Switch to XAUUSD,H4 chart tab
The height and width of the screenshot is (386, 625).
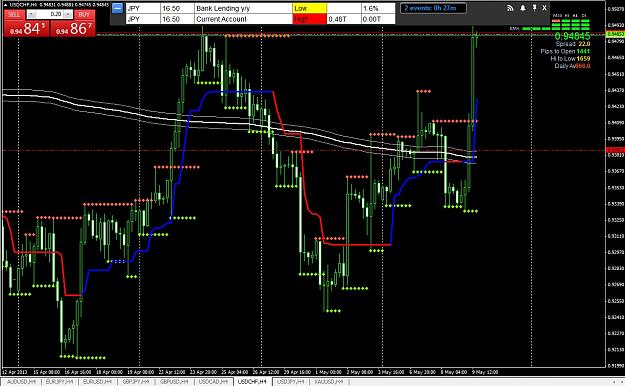329,382
